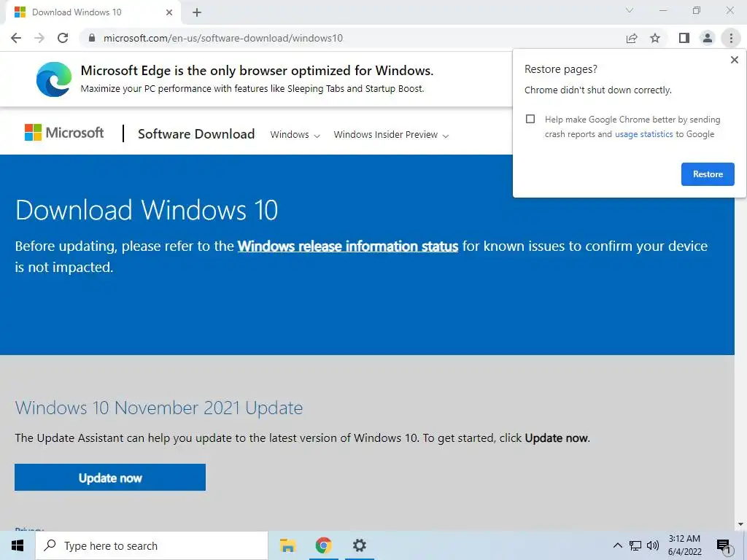
Task: Open a new tab with the plus button
Action: (x=197, y=12)
